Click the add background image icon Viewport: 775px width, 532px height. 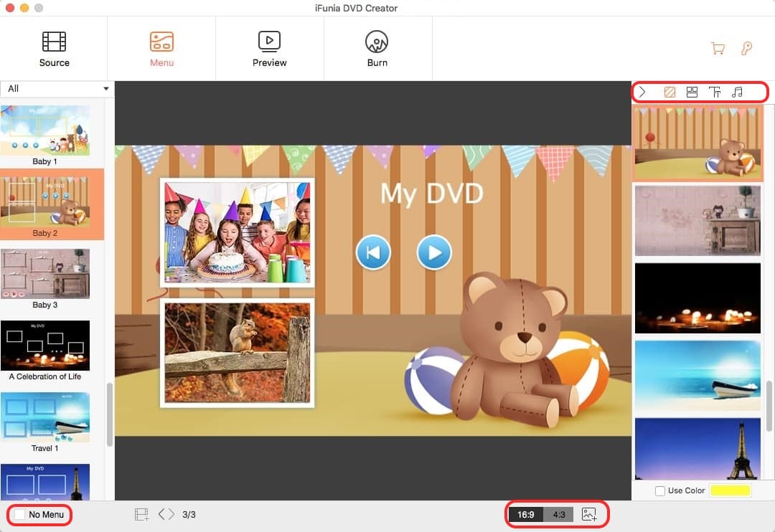point(589,514)
